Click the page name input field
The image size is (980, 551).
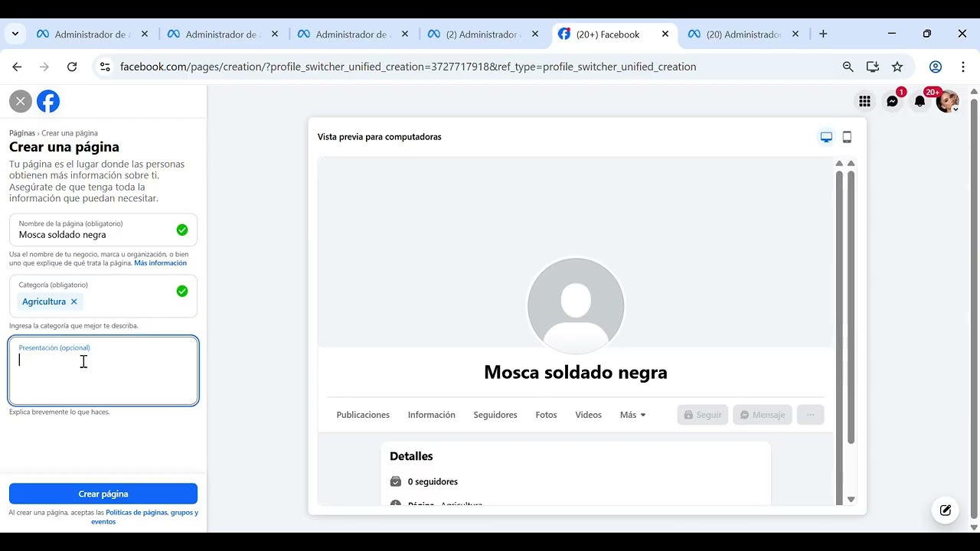click(x=103, y=230)
